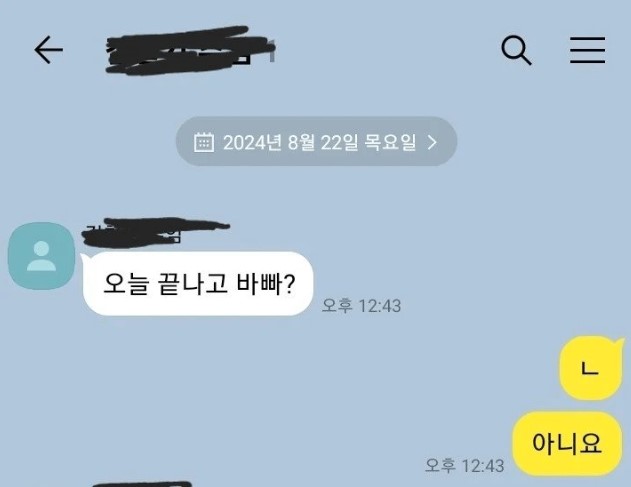The height and width of the screenshot is (487, 631).
Task: Tap the white bubble's pointed tail near avatar
Action: point(85,258)
